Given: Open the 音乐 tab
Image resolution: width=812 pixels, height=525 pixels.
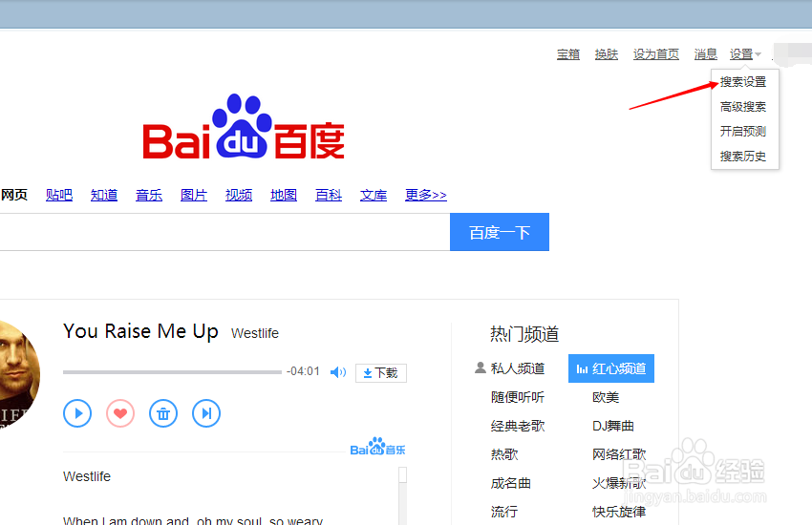Looking at the screenshot, I should pyautogui.click(x=149, y=195).
